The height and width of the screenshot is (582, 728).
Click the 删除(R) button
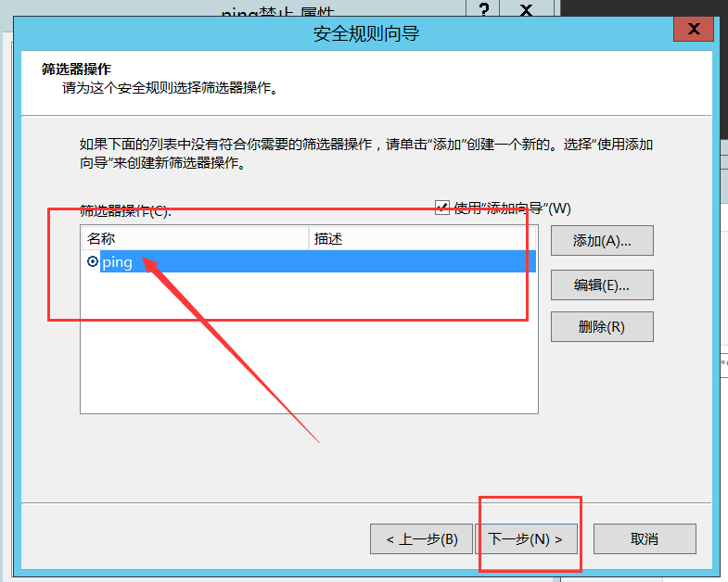[602, 327]
